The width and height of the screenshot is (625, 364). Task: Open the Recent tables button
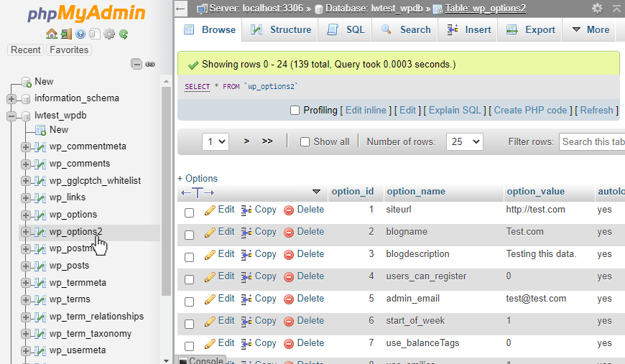[x=26, y=50]
